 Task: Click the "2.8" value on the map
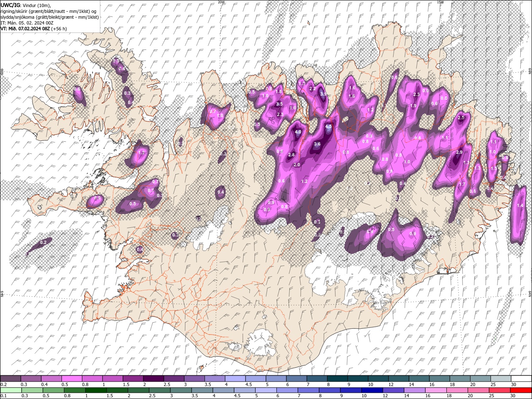(291, 155)
